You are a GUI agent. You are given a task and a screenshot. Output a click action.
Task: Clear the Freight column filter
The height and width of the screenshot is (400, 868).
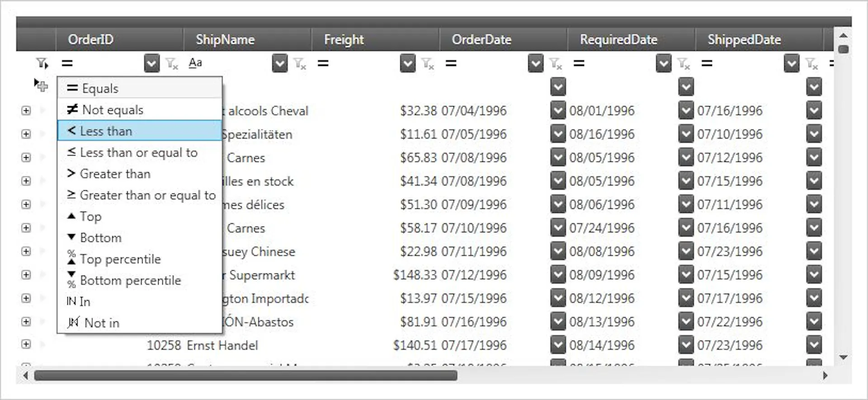pyautogui.click(x=428, y=64)
